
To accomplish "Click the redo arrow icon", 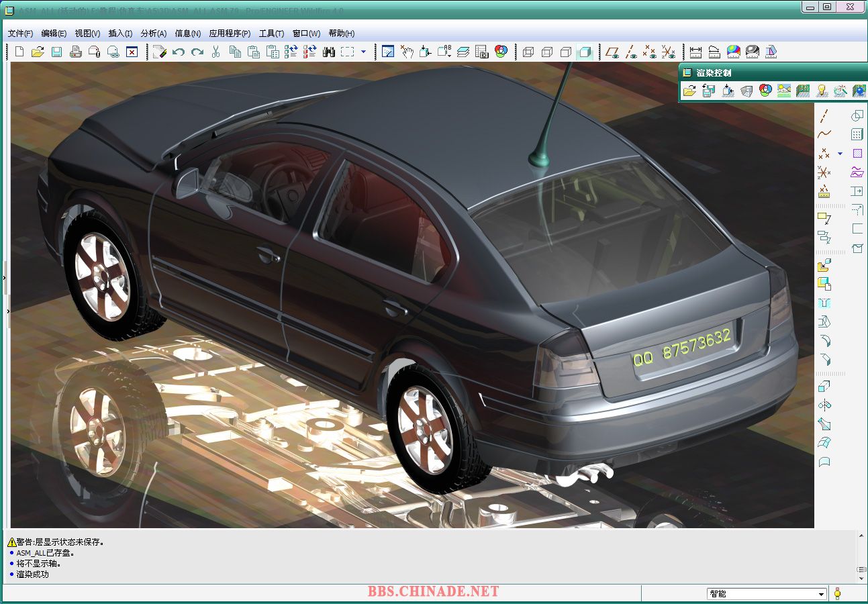I will 197,52.
